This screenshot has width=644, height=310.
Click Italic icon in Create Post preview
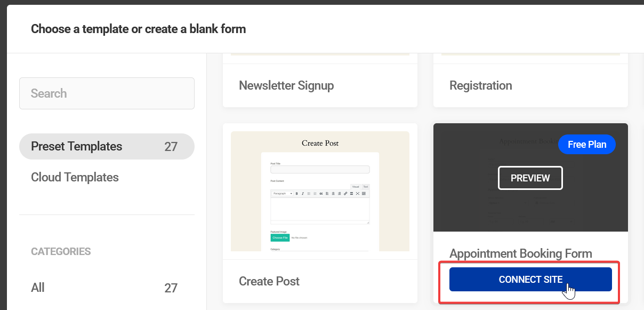pos(303,193)
